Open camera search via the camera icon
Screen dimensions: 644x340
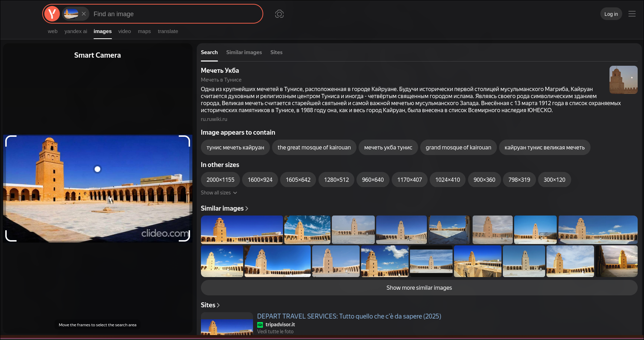(279, 14)
